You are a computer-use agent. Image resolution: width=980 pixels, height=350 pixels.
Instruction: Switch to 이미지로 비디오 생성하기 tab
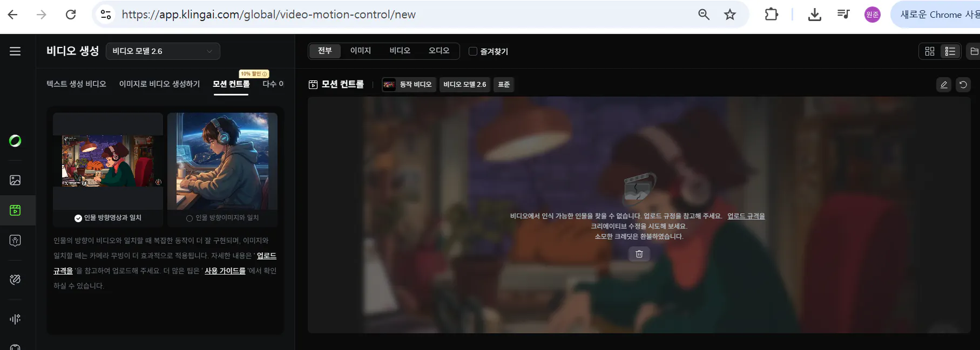(159, 84)
